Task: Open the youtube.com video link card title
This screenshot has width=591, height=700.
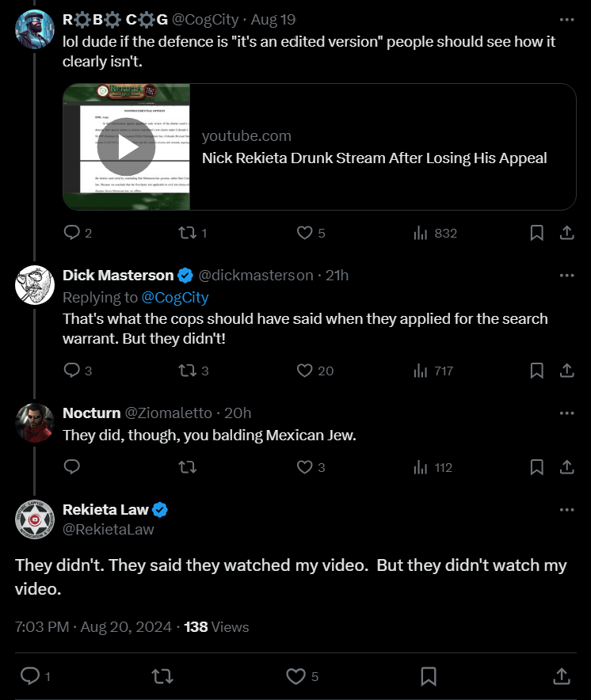Action: point(374,158)
